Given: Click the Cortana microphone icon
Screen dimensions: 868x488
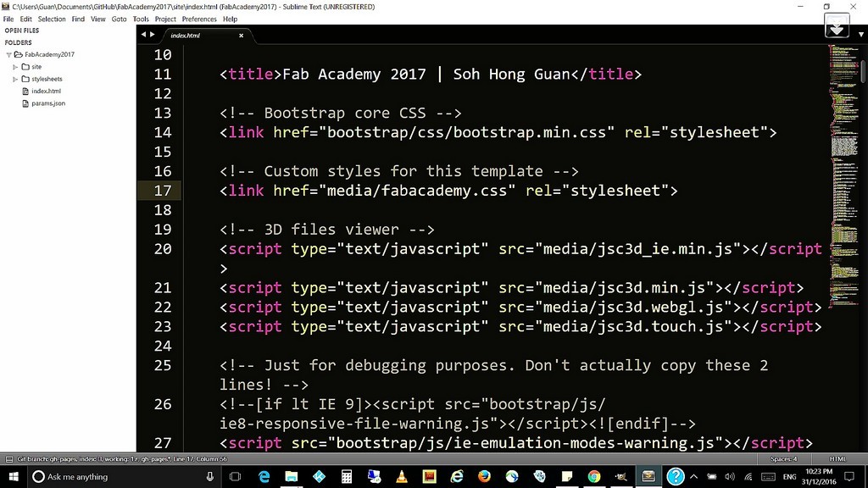Looking at the screenshot, I should 210,476.
